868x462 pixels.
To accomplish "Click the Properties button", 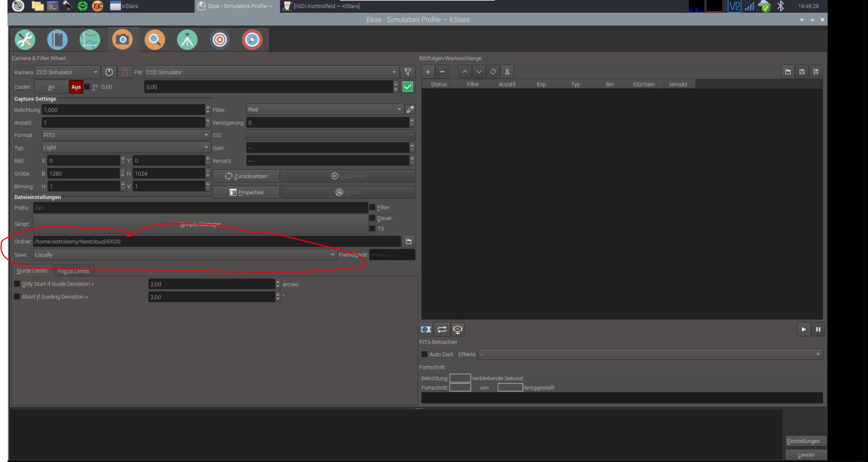I will click(246, 192).
